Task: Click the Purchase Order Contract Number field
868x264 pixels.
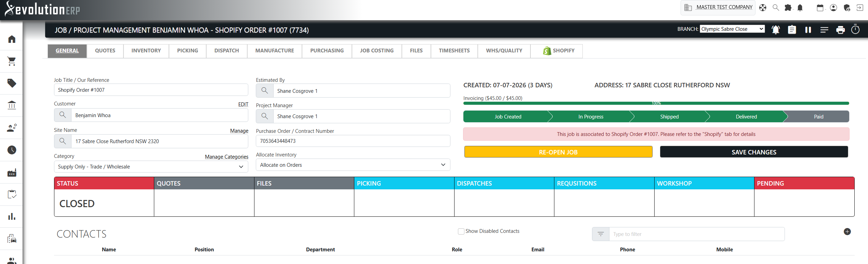Action: (x=353, y=141)
